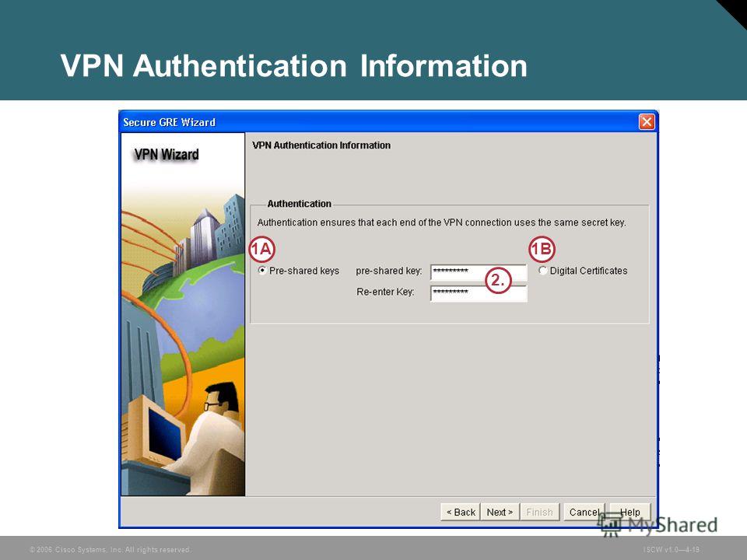Choose the Digital Certificates radio option
The height and width of the screenshot is (560, 747).
coord(542,271)
